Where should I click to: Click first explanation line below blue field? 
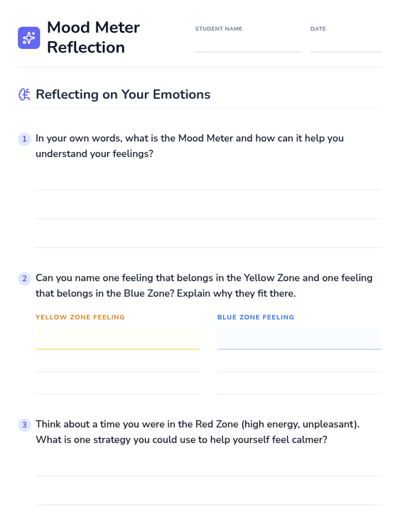click(x=299, y=366)
